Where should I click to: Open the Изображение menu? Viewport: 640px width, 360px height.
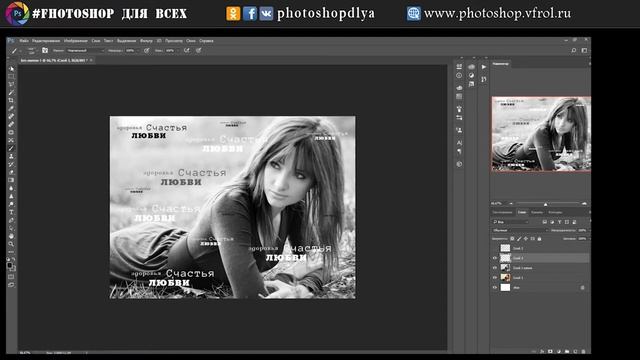[76, 41]
